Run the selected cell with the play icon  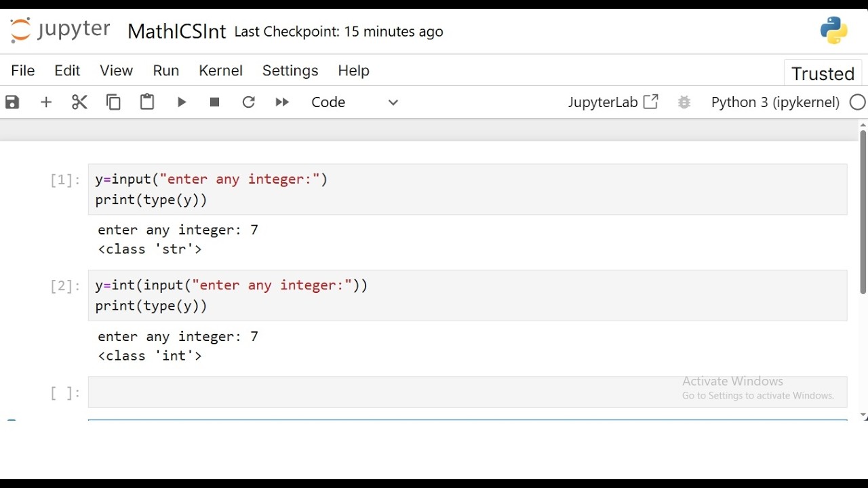(182, 102)
